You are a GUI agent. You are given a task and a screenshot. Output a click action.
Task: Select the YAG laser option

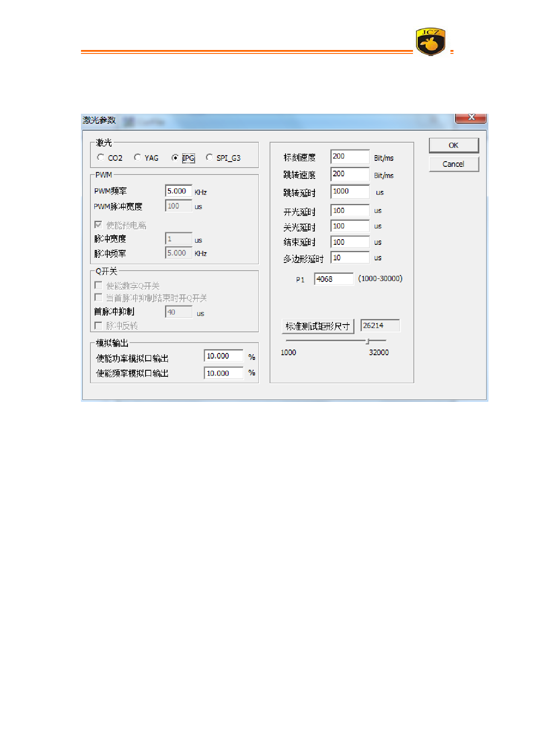[137, 157]
